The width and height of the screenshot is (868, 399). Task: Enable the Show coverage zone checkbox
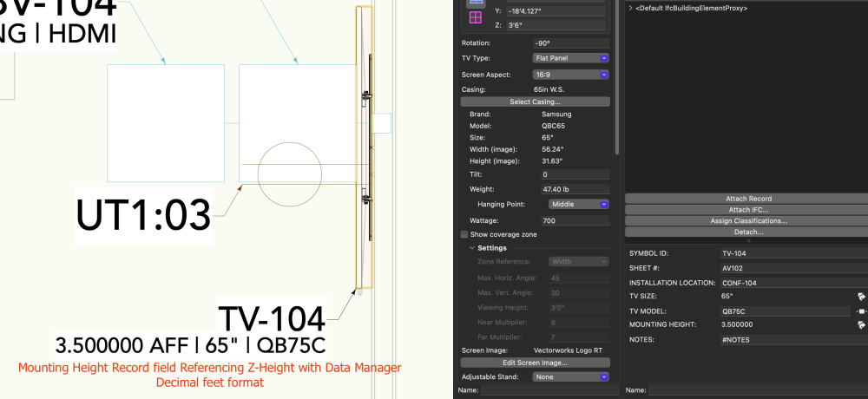tap(464, 234)
